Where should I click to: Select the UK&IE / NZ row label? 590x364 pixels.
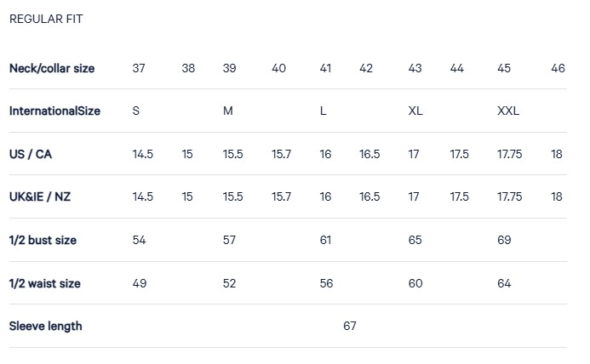(40, 196)
